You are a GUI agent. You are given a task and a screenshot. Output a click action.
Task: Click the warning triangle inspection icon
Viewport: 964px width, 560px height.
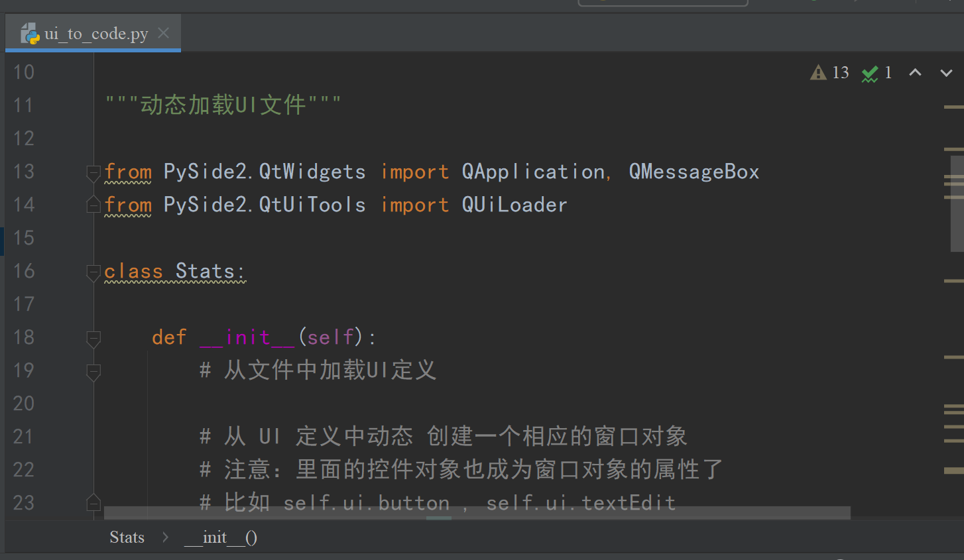pyautogui.click(x=817, y=72)
